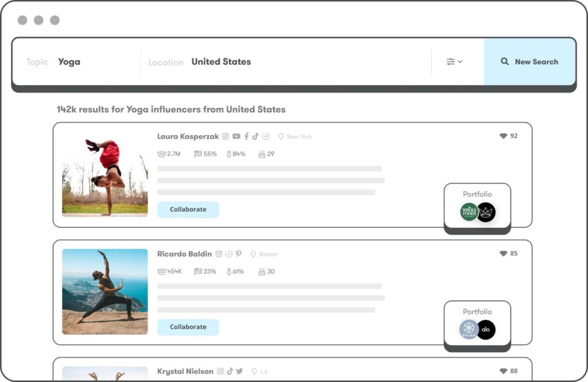This screenshot has height=382, width=588.
Task: Open Krystal Nielson's Twitter icon
Action: pyautogui.click(x=239, y=371)
